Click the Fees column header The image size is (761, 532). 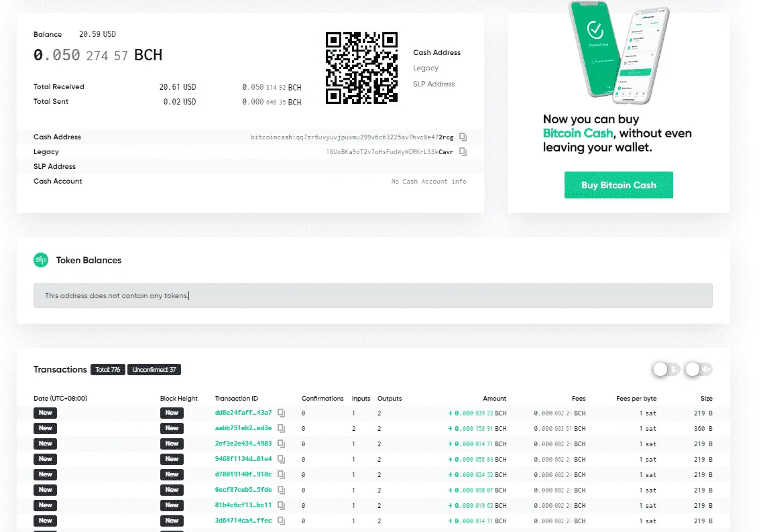(x=579, y=399)
